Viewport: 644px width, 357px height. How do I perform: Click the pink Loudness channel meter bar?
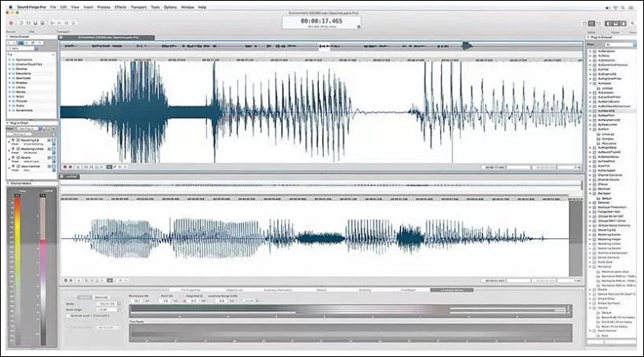(43, 269)
